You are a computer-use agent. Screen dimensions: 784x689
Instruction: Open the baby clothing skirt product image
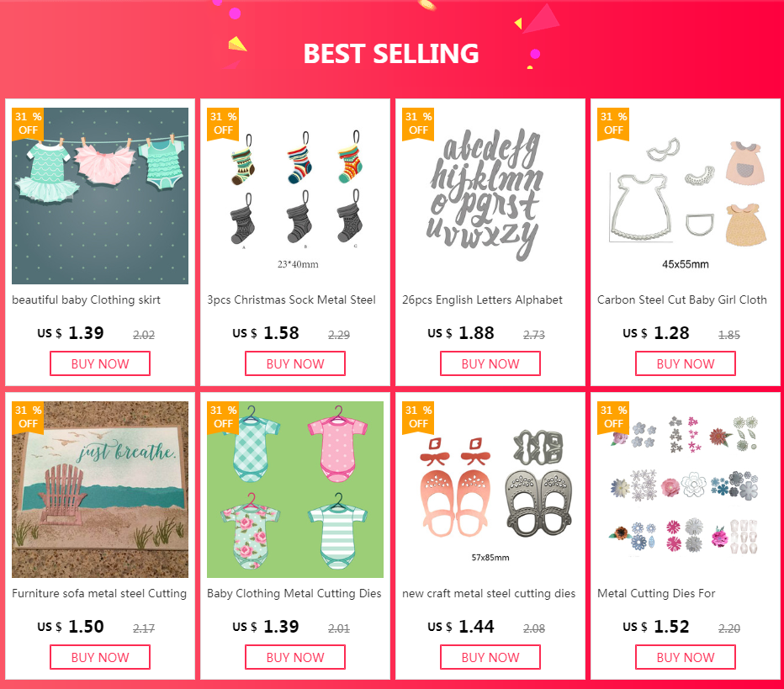point(100,196)
